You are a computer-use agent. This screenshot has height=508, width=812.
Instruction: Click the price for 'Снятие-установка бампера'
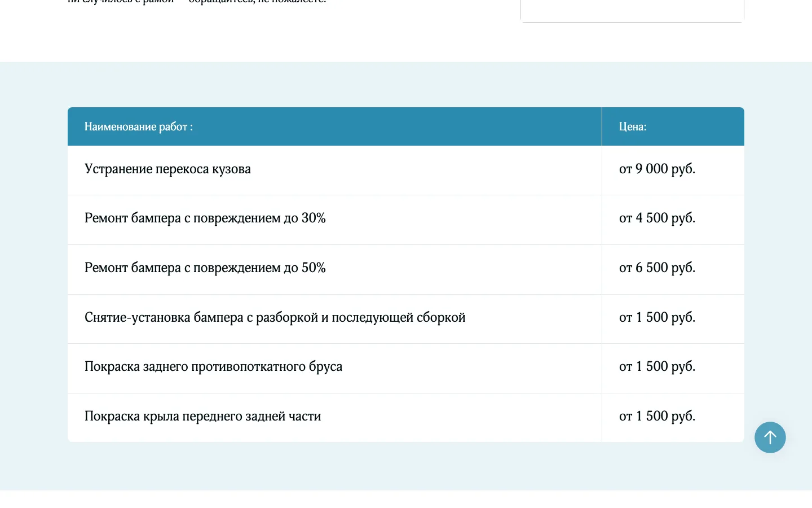(x=657, y=318)
